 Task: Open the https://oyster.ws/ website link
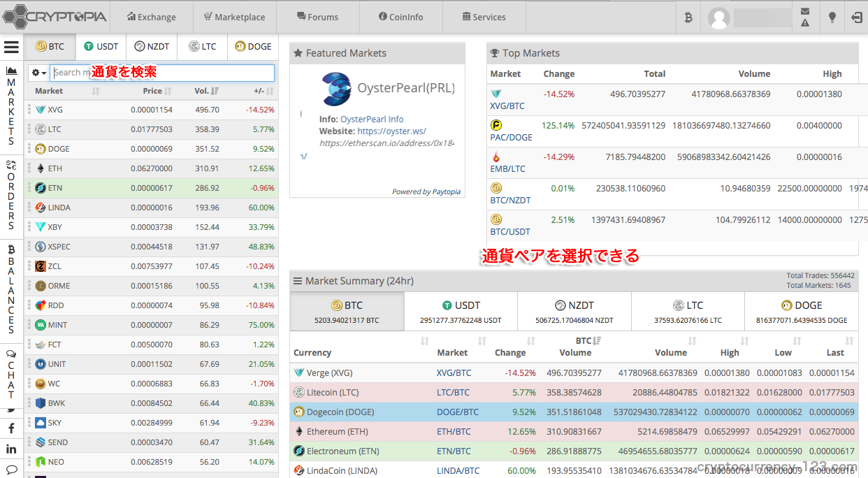(391, 131)
